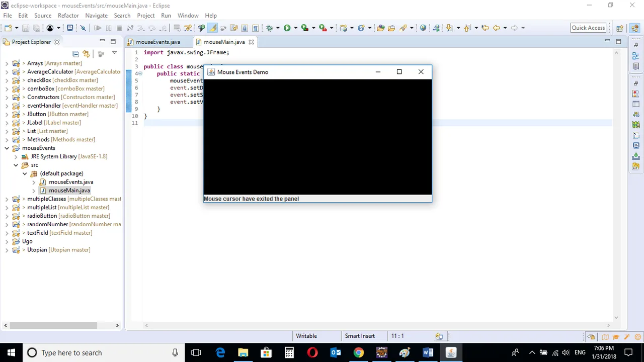644x362 pixels.
Task: Click the Open Type folder icon
Action: click(380, 28)
